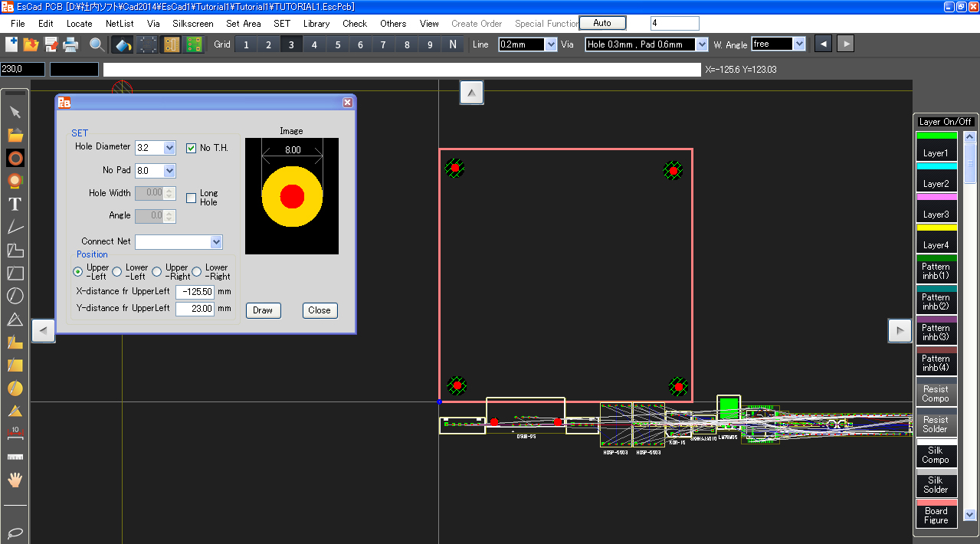The height and width of the screenshot is (544, 980).
Task: Click the save document toolbar icon
Action: point(51,44)
